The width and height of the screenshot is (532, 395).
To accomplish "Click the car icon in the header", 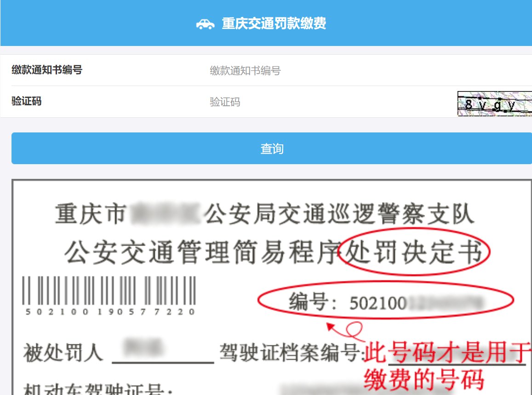I will click(205, 24).
